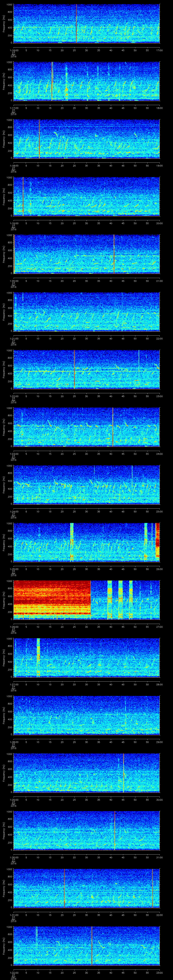This screenshot has width=173, height=980.
Task: Click the 1:19:00 start time label
Action: [x=14, y=223]
